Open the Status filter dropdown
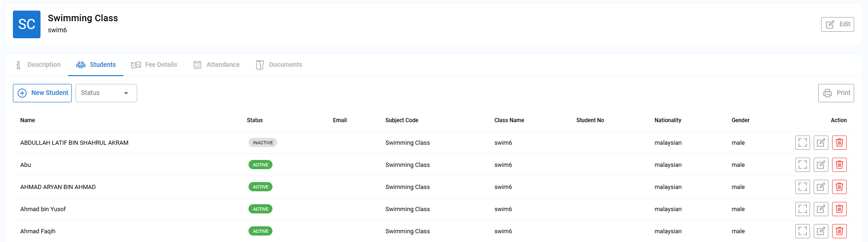The image size is (868, 242). tap(106, 93)
